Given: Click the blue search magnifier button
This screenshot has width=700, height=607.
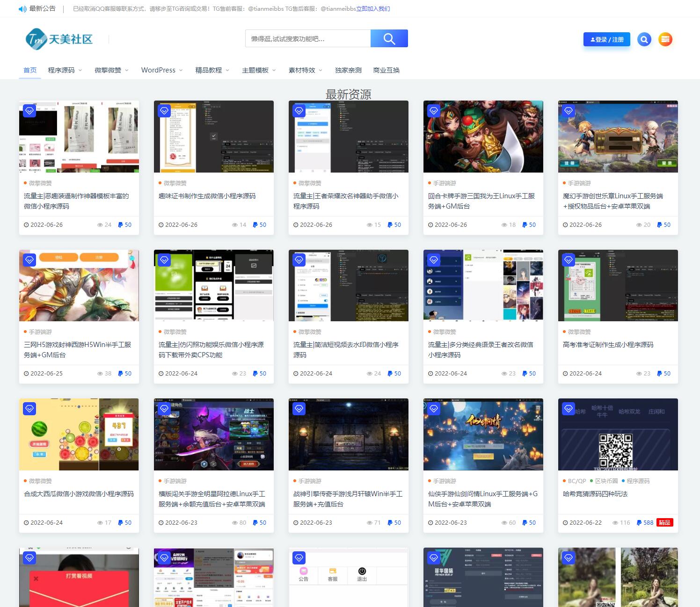Looking at the screenshot, I should tap(389, 38).
